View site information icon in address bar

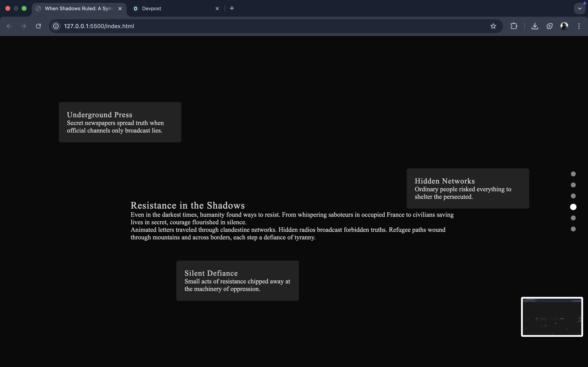(x=56, y=26)
